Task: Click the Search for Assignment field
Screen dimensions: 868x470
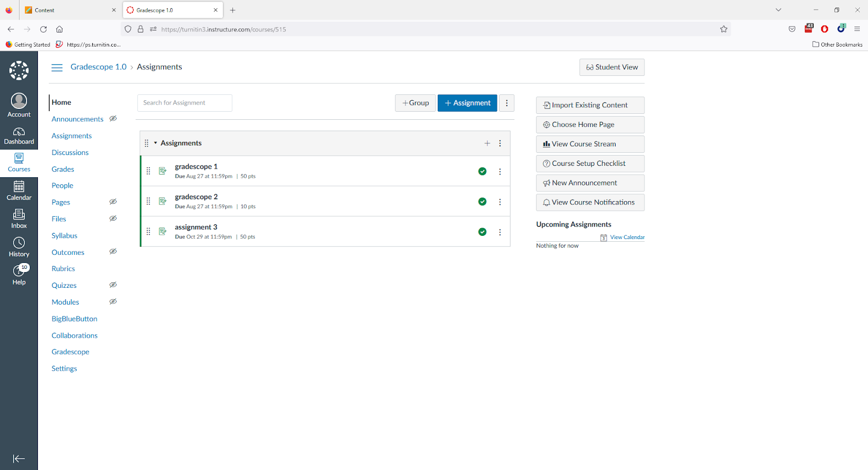Action: pos(185,103)
